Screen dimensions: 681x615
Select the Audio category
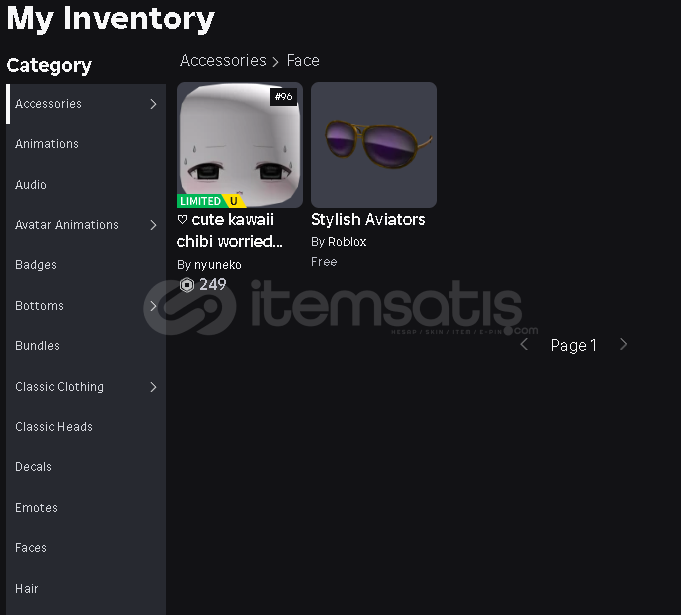[x=86, y=185]
